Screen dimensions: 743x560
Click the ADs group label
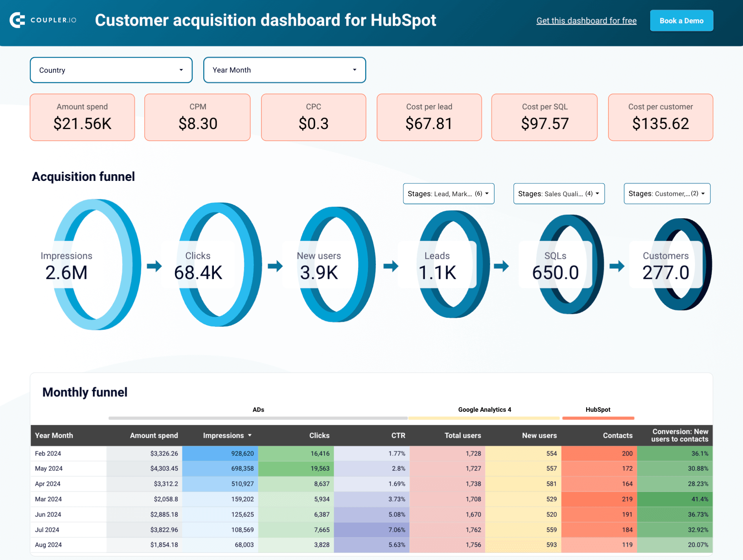point(258,409)
